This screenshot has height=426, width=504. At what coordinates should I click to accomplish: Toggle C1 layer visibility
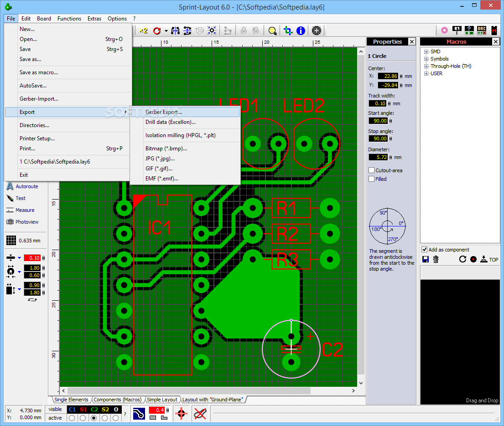tap(73, 410)
